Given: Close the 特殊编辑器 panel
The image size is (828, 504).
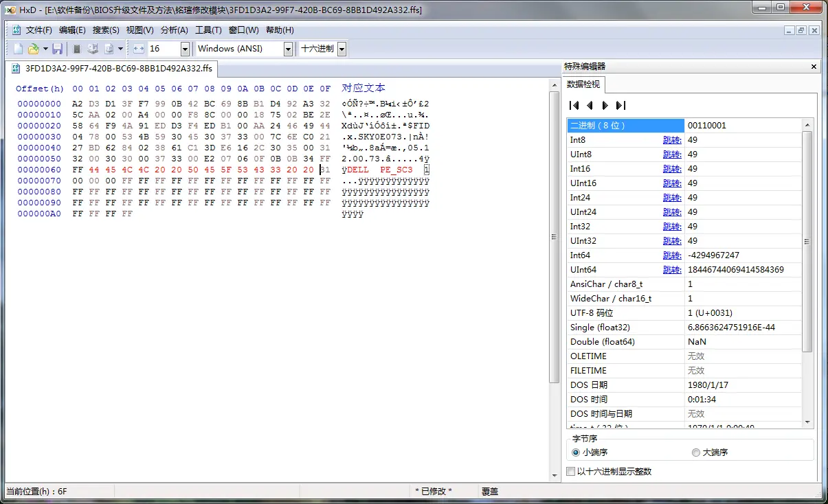Looking at the screenshot, I should tap(814, 67).
